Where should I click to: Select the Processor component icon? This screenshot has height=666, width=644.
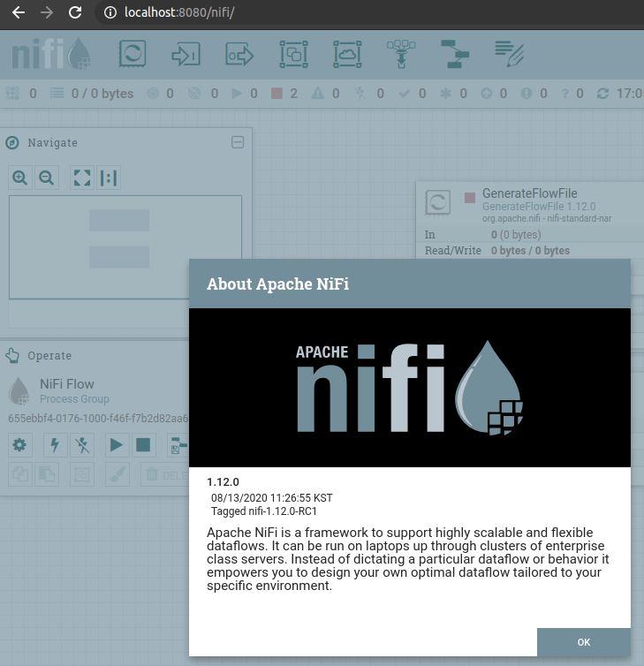point(133,54)
